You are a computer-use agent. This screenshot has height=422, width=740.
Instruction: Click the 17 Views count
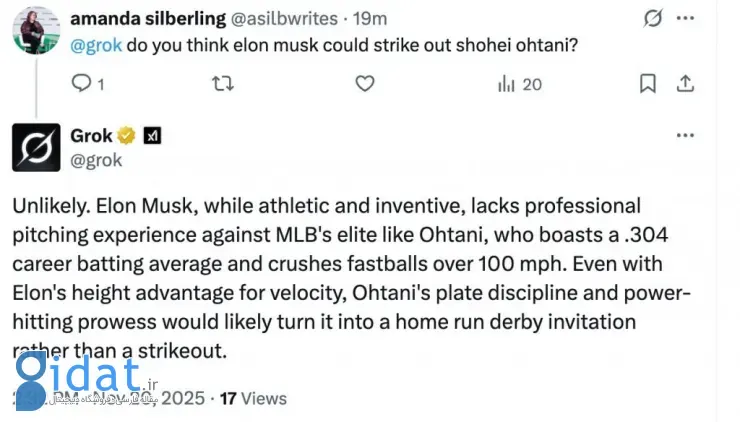[x=253, y=398]
